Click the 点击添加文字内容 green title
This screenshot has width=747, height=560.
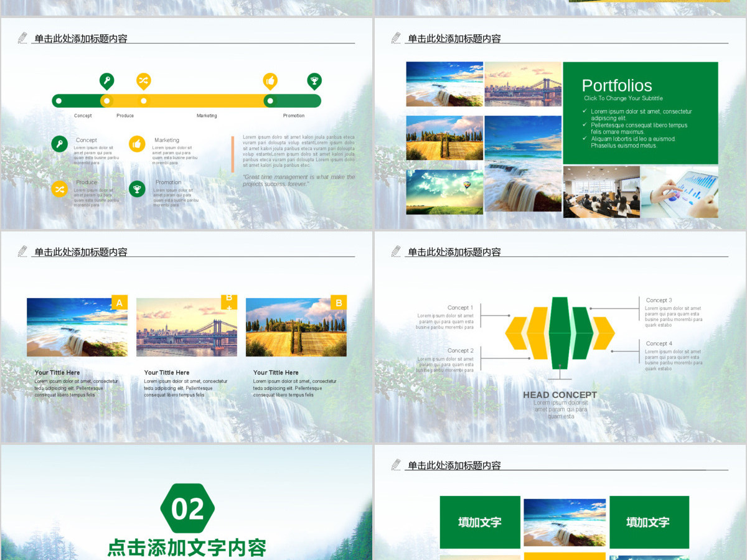(187, 548)
